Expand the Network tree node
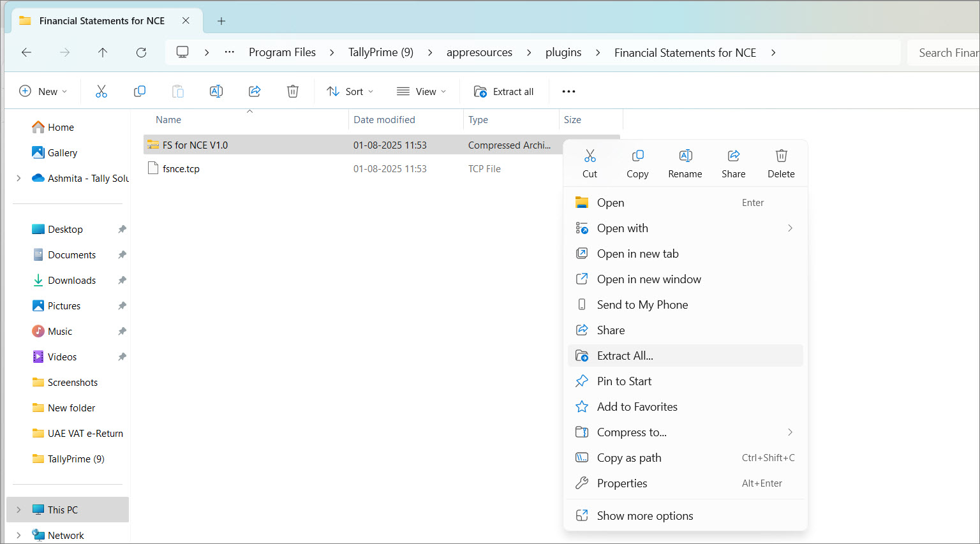 click(19, 535)
